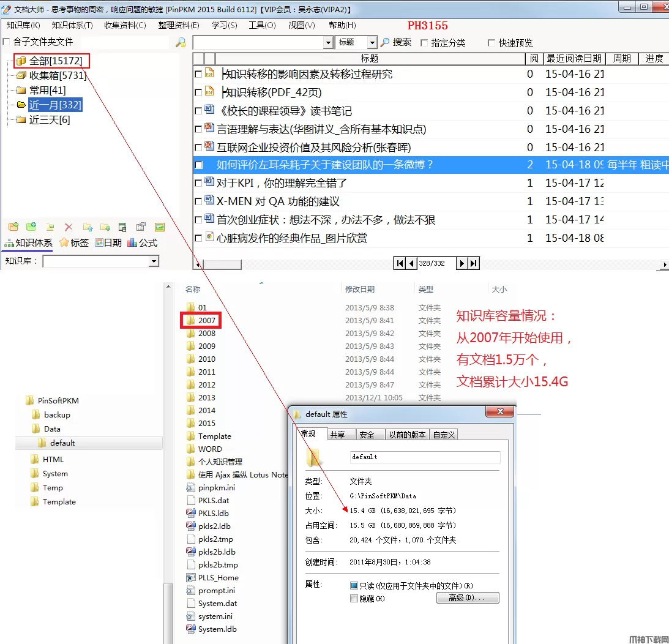
Task: Select 收集箱[5731] tree node
Action: click(58, 75)
